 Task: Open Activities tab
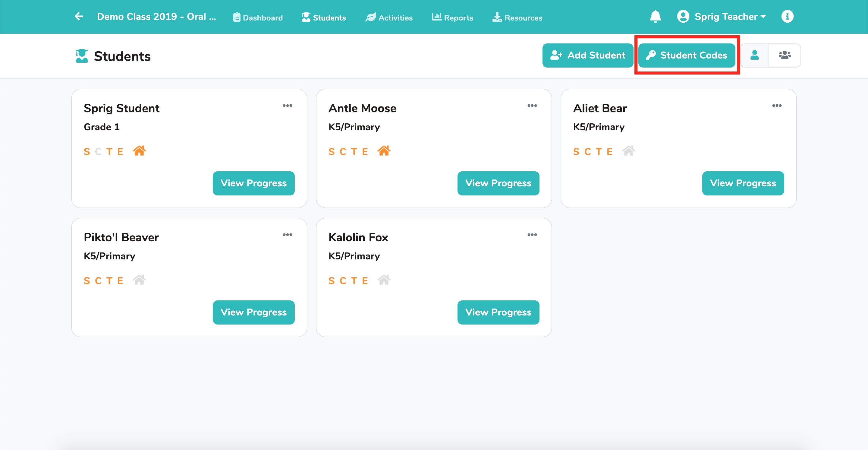(x=389, y=17)
